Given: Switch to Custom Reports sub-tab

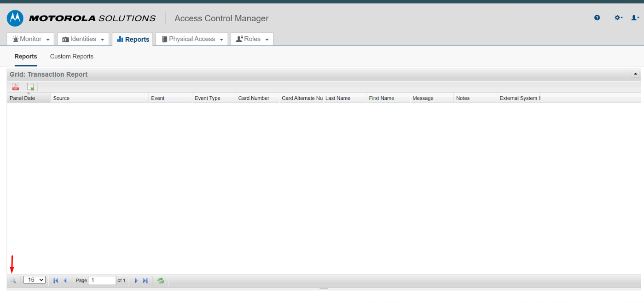Looking at the screenshot, I should click(72, 57).
